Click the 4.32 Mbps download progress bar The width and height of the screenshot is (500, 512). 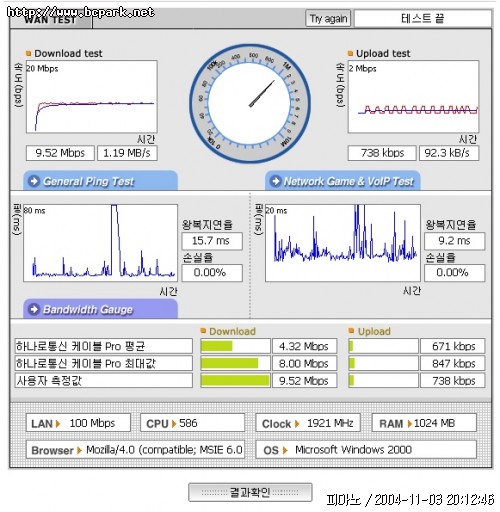[x=235, y=346]
